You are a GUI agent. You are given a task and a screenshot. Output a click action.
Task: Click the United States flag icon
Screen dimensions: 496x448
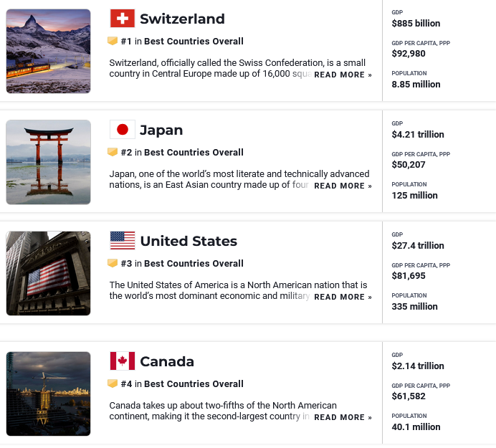click(x=123, y=241)
